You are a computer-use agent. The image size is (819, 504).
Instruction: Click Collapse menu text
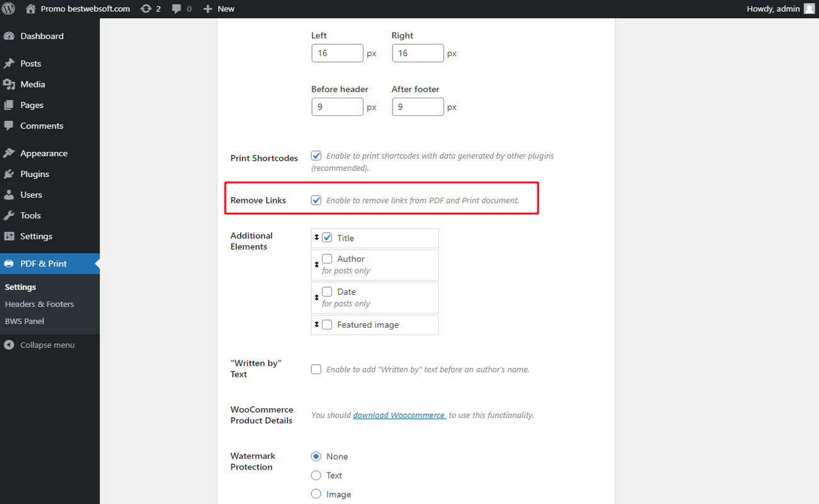coord(47,345)
